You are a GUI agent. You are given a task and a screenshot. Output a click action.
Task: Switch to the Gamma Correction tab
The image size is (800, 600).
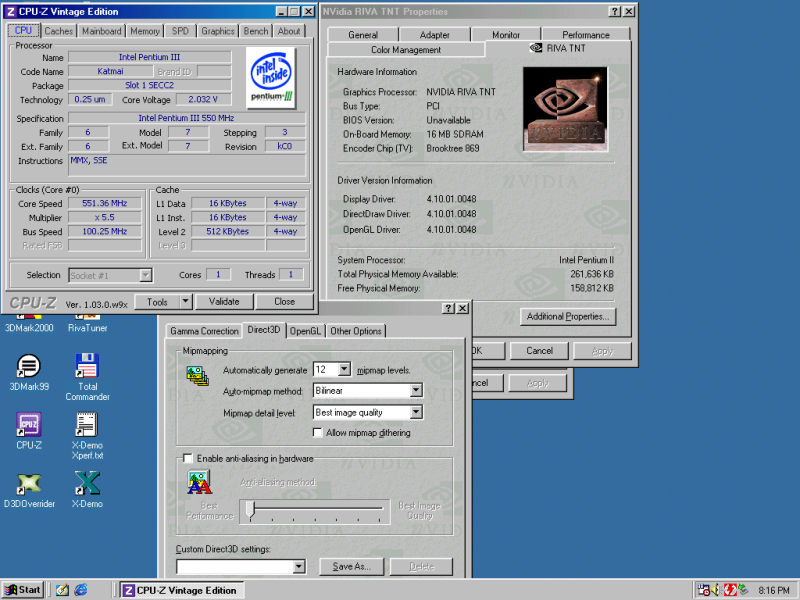coord(204,331)
